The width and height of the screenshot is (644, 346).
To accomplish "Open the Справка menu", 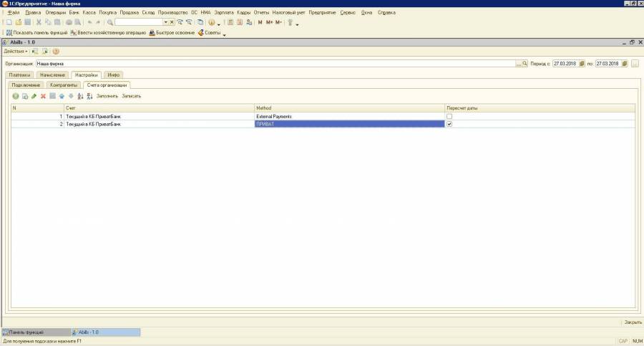I will [386, 13].
